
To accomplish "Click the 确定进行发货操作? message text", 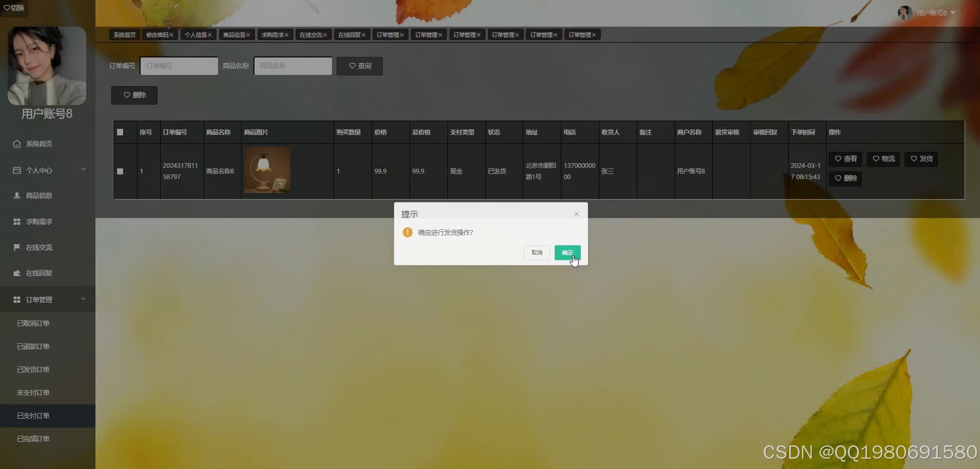I will point(445,232).
